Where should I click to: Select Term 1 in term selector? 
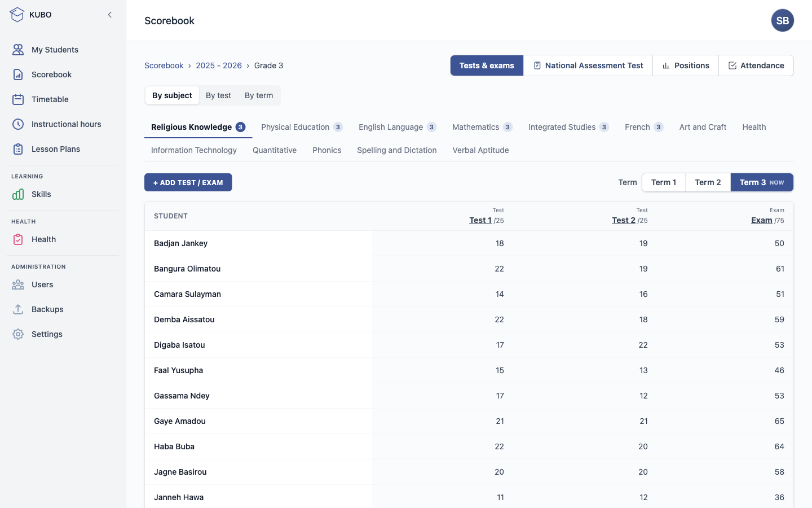(664, 182)
